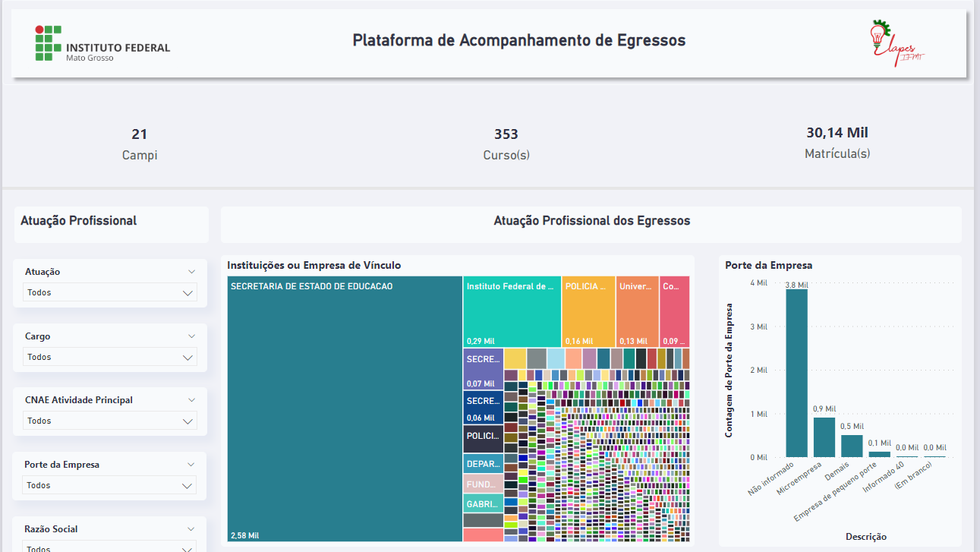The width and height of the screenshot is (980, 552).
Task: Click the 353 Curso(s) card
Action: [506, 144]
